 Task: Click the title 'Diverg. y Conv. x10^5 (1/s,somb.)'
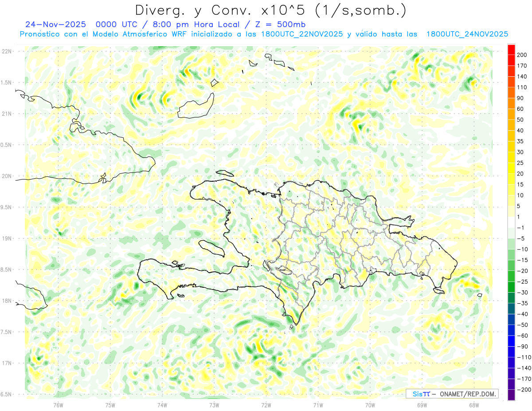click(270, 10)
